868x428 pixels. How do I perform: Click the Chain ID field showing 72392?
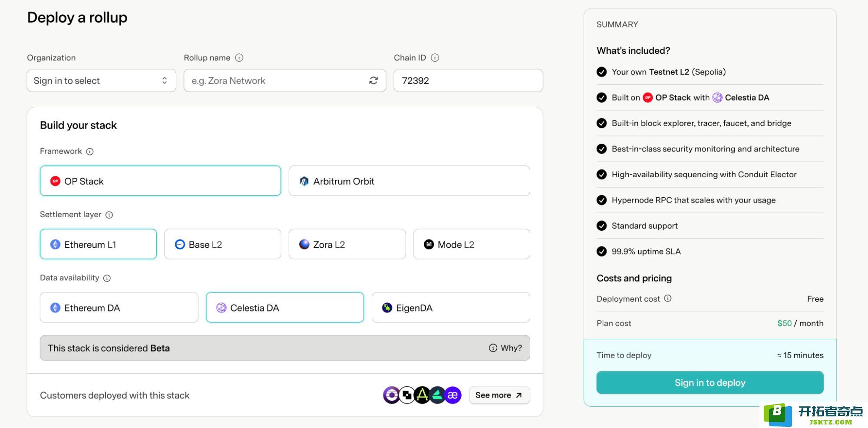(x=468, y=80)
